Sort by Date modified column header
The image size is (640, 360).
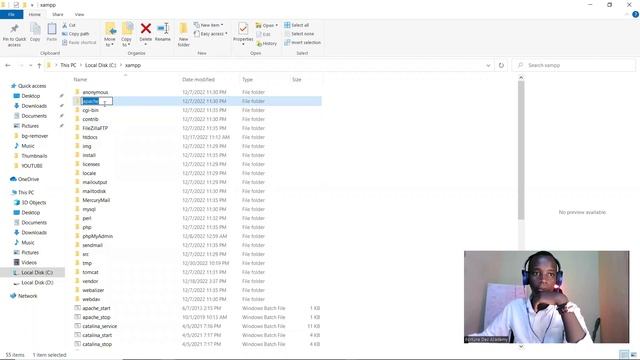(x=198, y=80)
